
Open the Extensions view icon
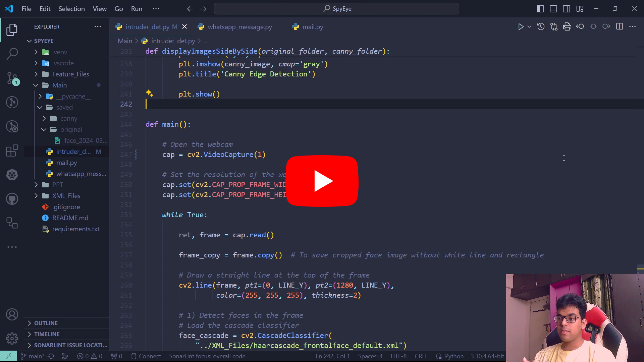(12, 150)
